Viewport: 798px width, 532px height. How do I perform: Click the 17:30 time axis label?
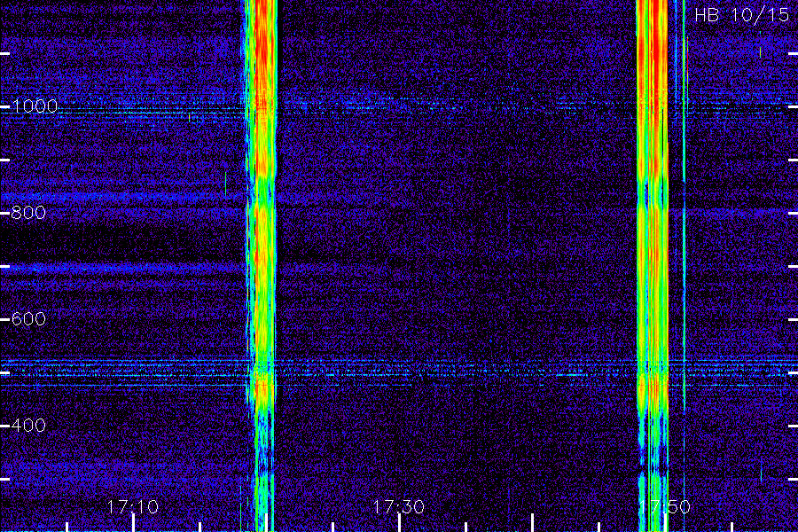tap(398, 506)
